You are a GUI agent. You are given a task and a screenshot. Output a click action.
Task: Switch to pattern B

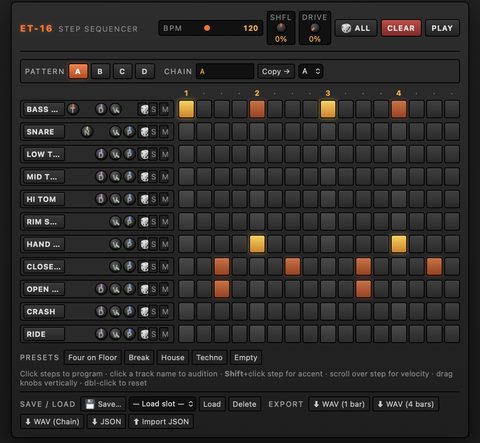100,71
